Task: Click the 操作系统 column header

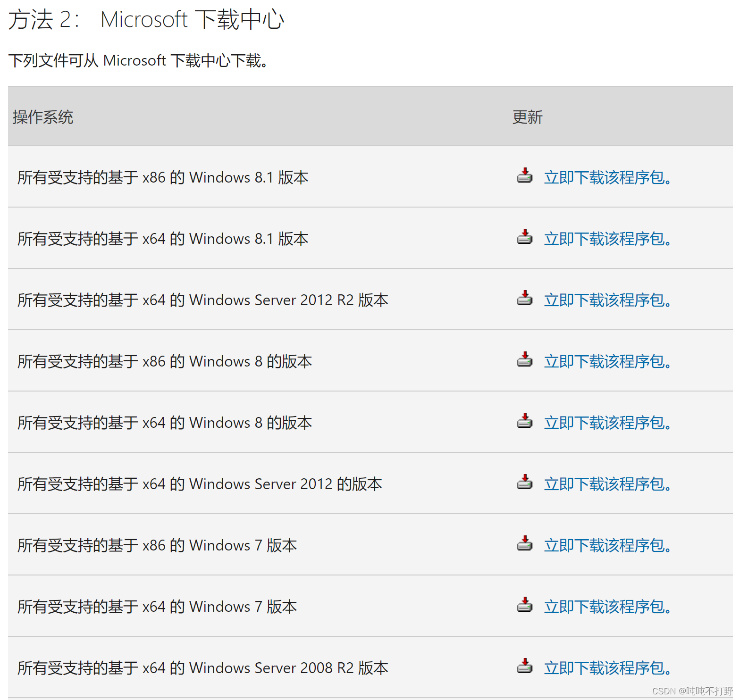Action: coord(43,117)
